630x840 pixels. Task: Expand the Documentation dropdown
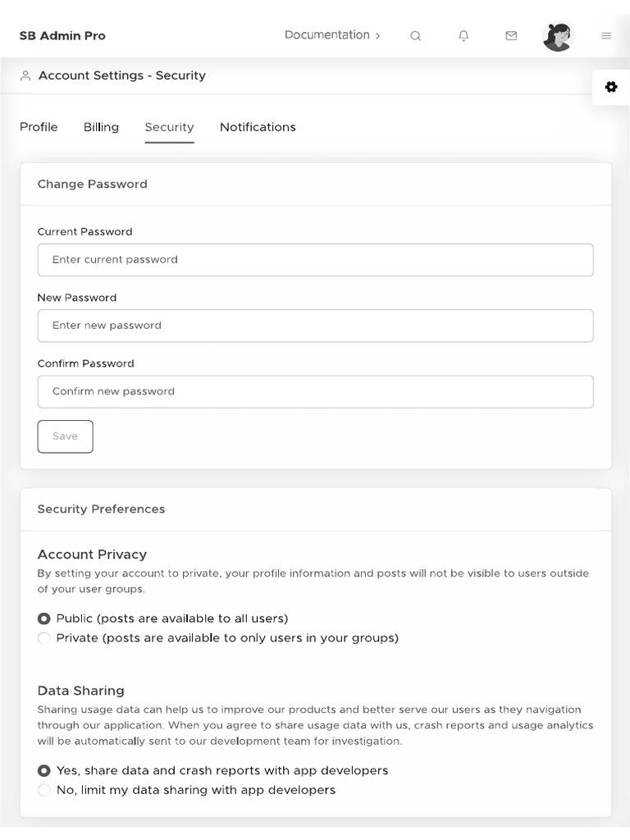point(332,35)
